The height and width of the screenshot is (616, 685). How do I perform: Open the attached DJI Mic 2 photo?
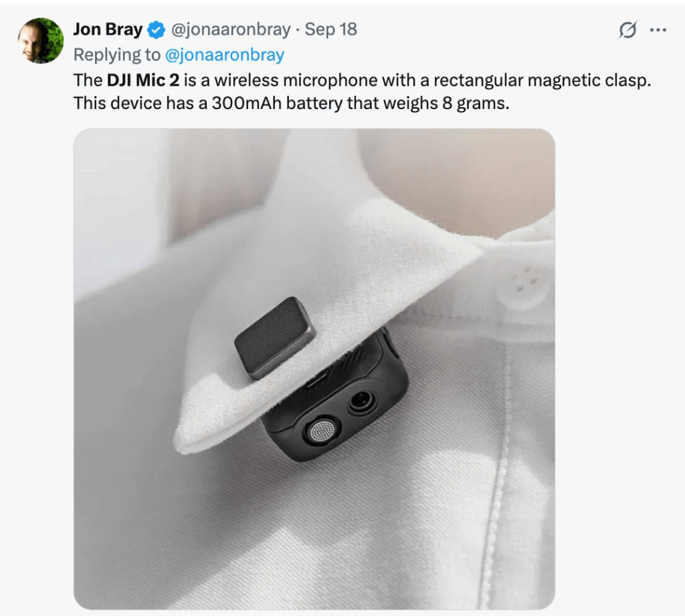pos(314,369)
